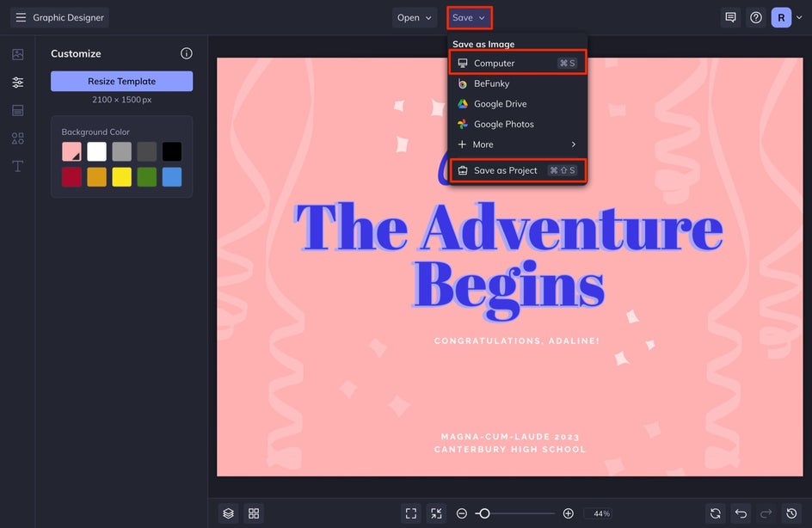The width and height of the screenshot is (812, 528).
Task: Open the history clock icon
Action: [791, 513]
